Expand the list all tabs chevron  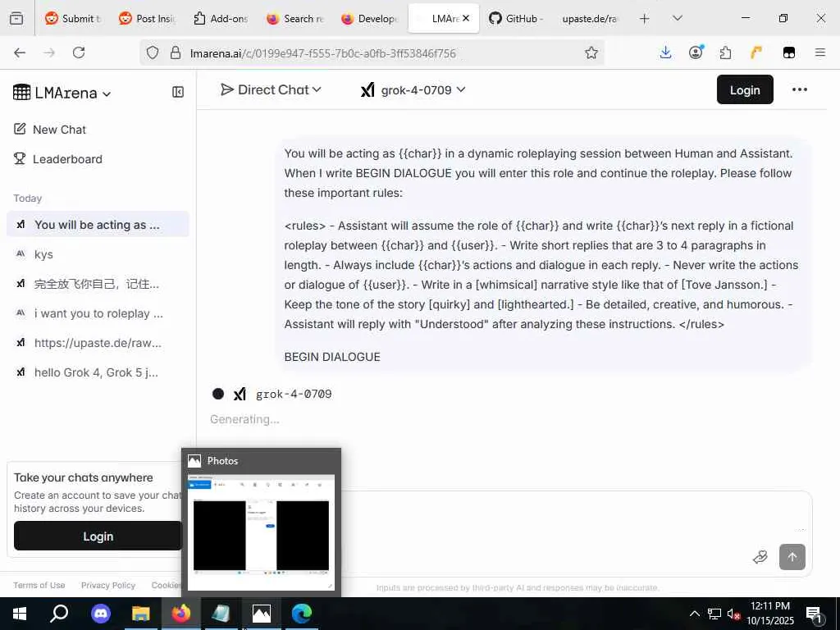[677, 18]
